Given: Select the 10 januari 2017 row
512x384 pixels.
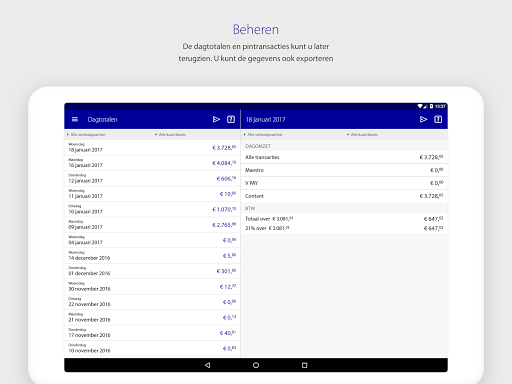Looking at the screenshot, I should coord(152,209).
